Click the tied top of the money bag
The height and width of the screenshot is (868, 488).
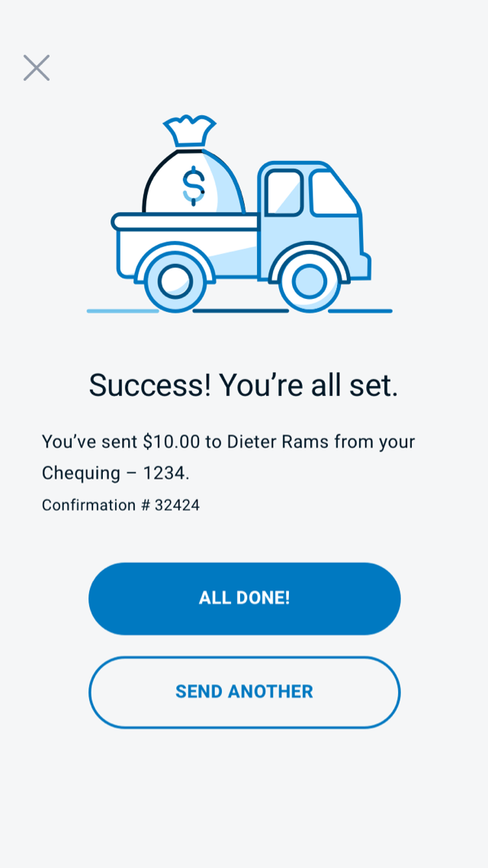click(190, 130)
